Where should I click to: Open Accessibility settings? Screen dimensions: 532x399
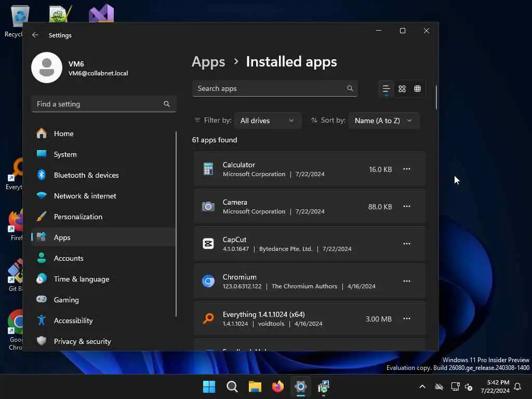(103, 320)
